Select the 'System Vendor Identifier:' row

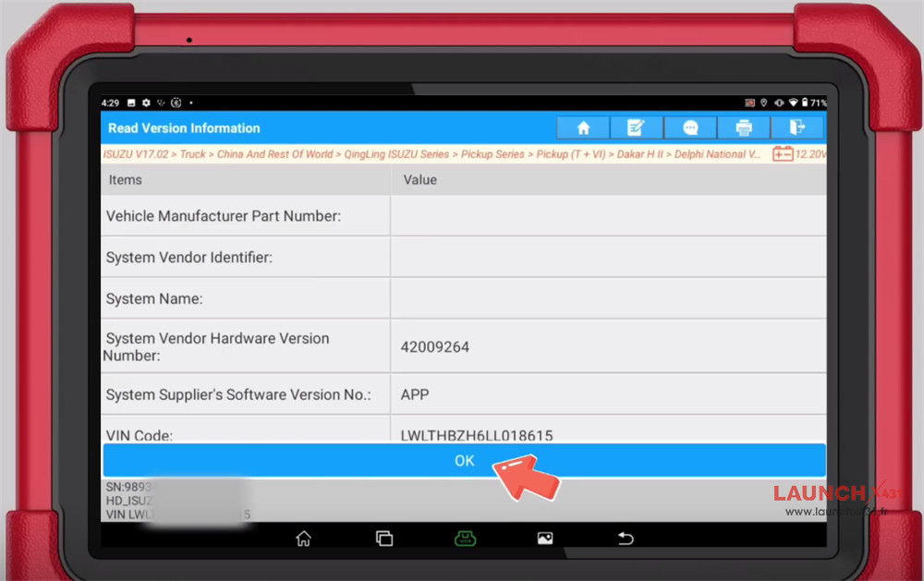click(x=463, y=257)
